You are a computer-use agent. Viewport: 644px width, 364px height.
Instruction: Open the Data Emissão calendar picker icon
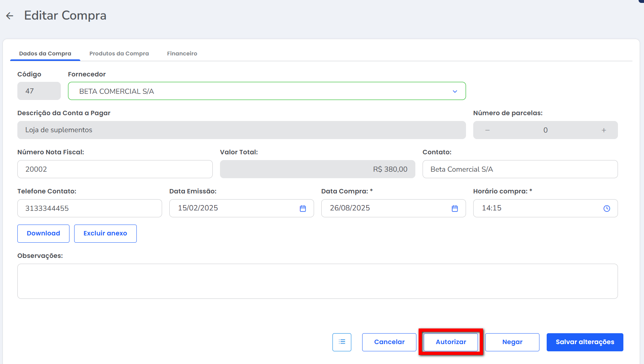(x=303, y=208)
